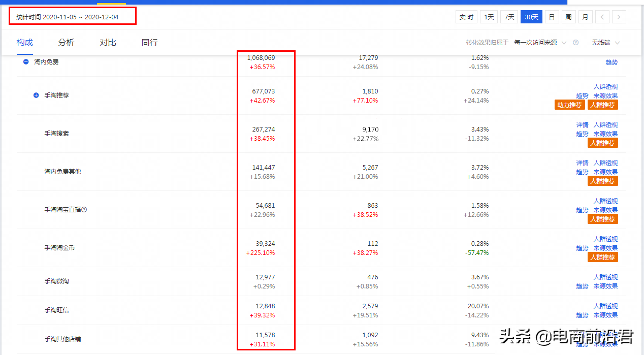Open 趋势 for 手淘搜索 row
644x355 pixels.
tap(582, 134)
